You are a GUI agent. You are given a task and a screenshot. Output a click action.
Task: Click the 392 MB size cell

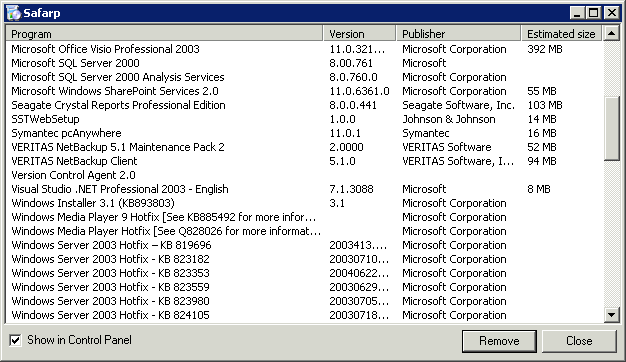click(545, 49)
